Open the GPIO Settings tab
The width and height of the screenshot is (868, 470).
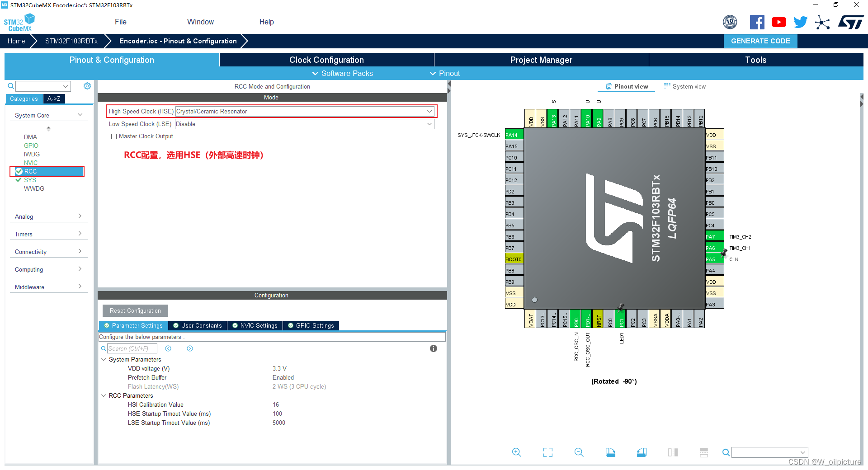coord(311,325)
